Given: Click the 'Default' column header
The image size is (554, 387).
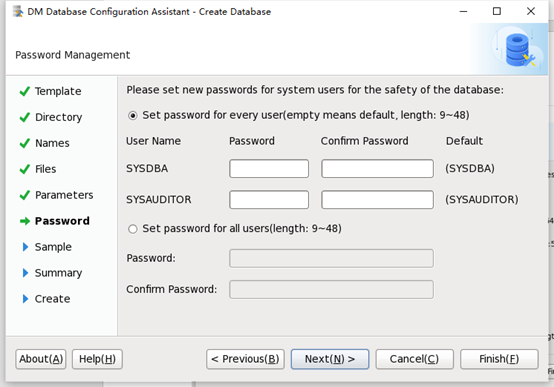Looking at the screenshot, I should 464,141.
